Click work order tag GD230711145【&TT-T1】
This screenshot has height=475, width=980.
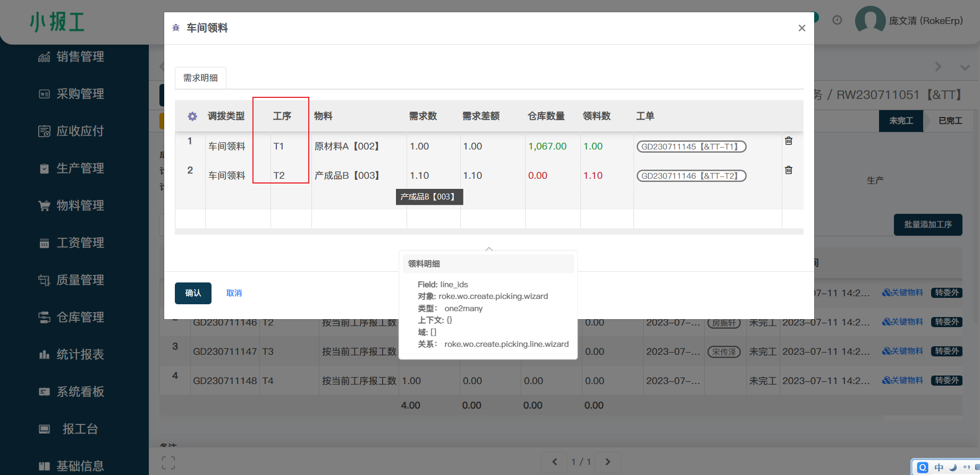(691, 147)
